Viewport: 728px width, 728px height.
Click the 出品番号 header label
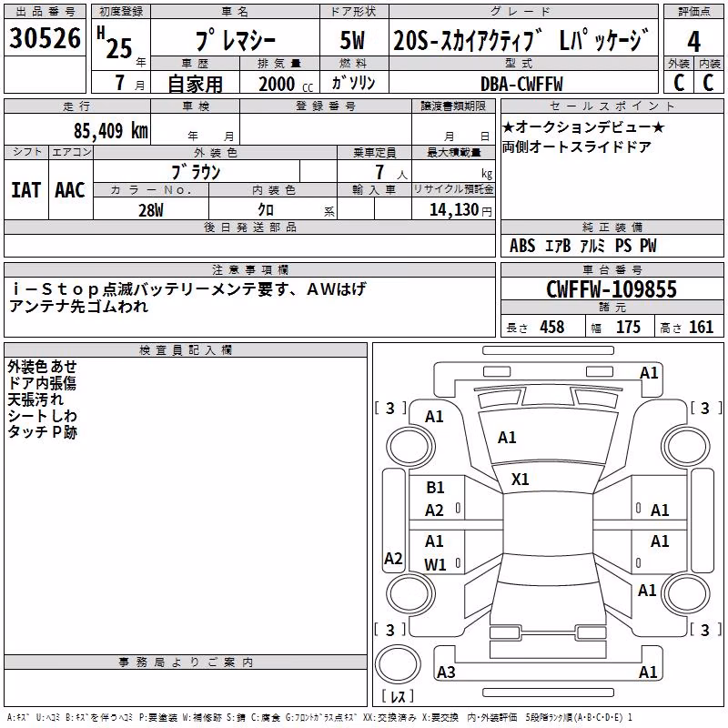tap(45, 12)
